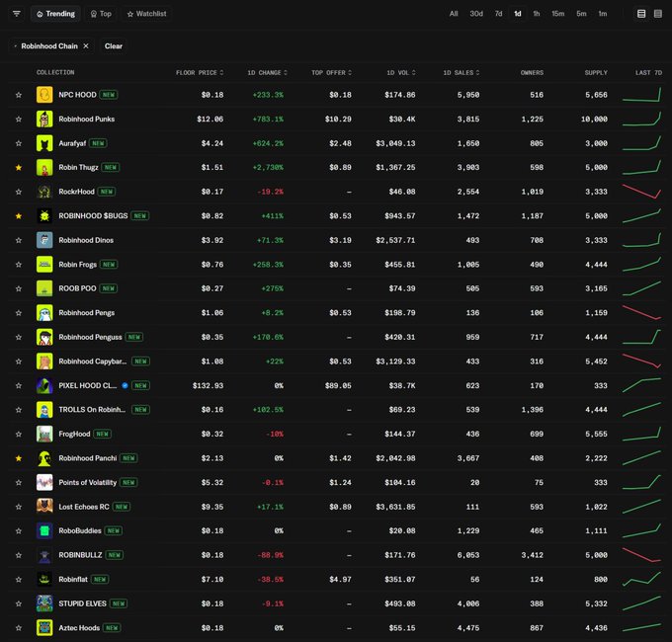Screen dimensions: 672x642
Task: Add NPC HOOD to watchlist
Action: pos(19,95)
